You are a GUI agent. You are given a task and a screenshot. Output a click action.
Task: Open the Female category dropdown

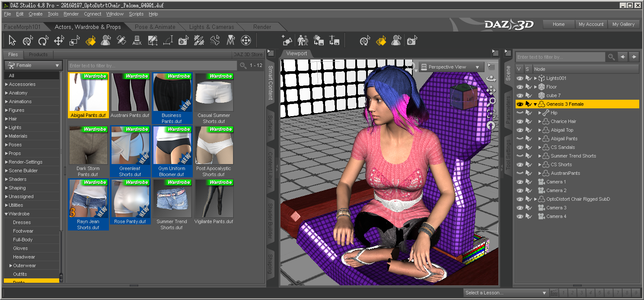[33, 65]
